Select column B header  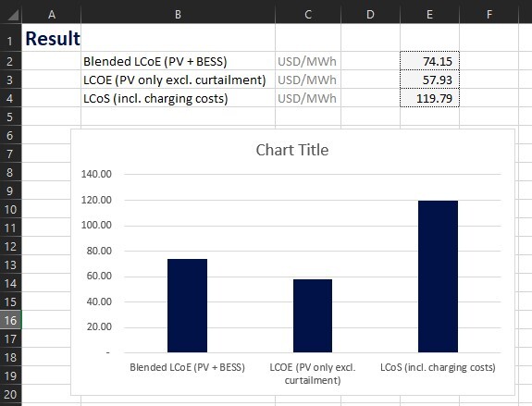(178, 14)
